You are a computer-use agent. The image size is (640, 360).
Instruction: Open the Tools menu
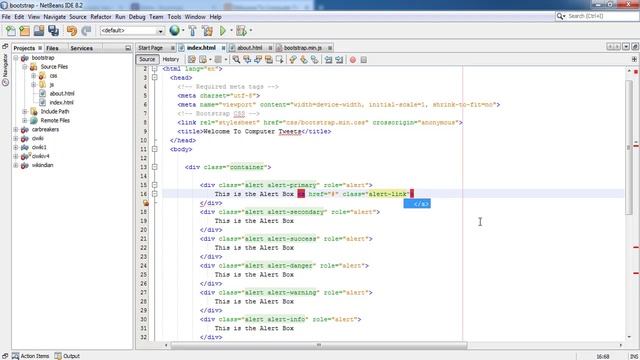(174, 17)
